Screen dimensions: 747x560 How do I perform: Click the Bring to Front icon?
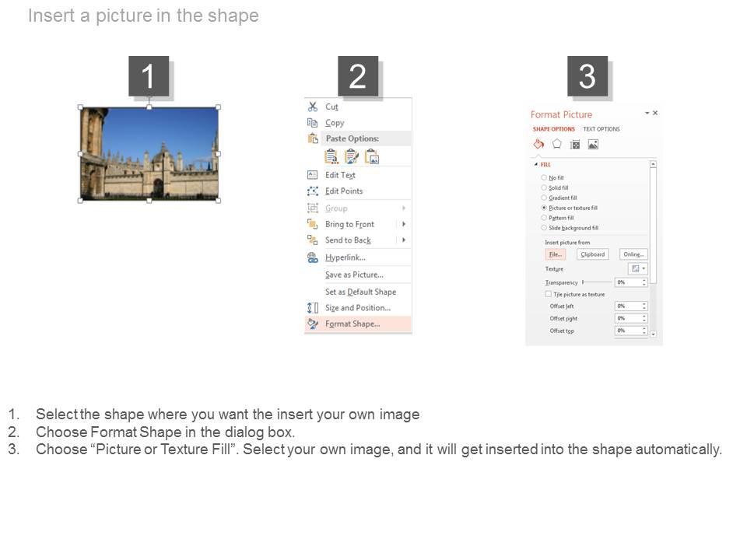tap(313, 224)
